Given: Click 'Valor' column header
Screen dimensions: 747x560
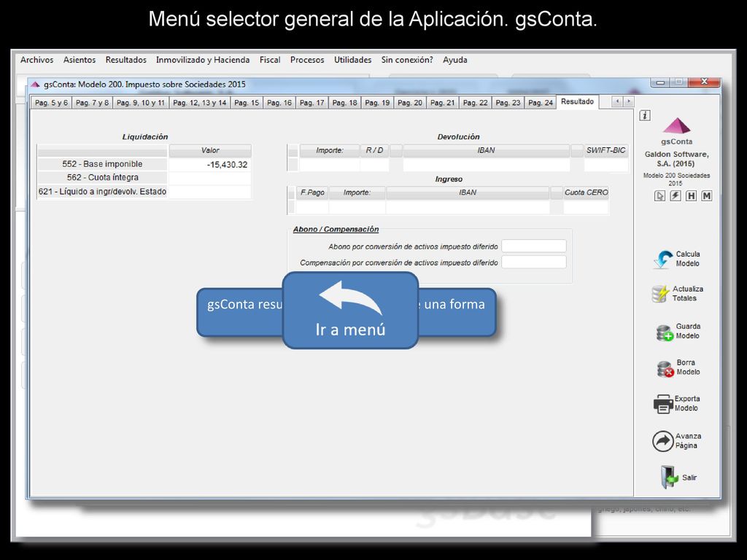Looking at the screenshot, I should 209,150.
